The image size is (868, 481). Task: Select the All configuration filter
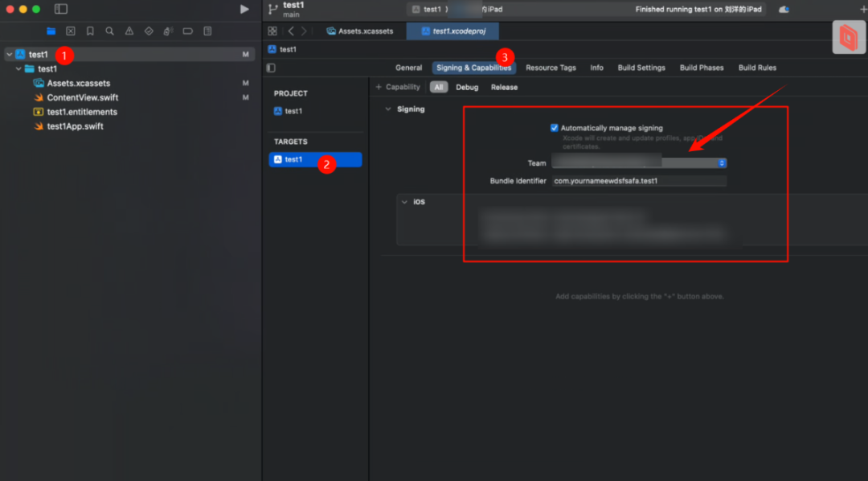(439, 87)
